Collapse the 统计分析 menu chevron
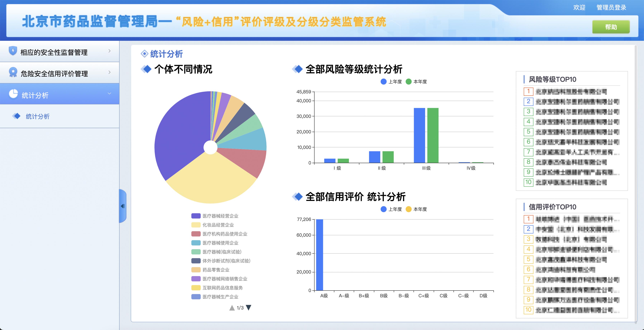The image size is (644, 330). (109, 94)
